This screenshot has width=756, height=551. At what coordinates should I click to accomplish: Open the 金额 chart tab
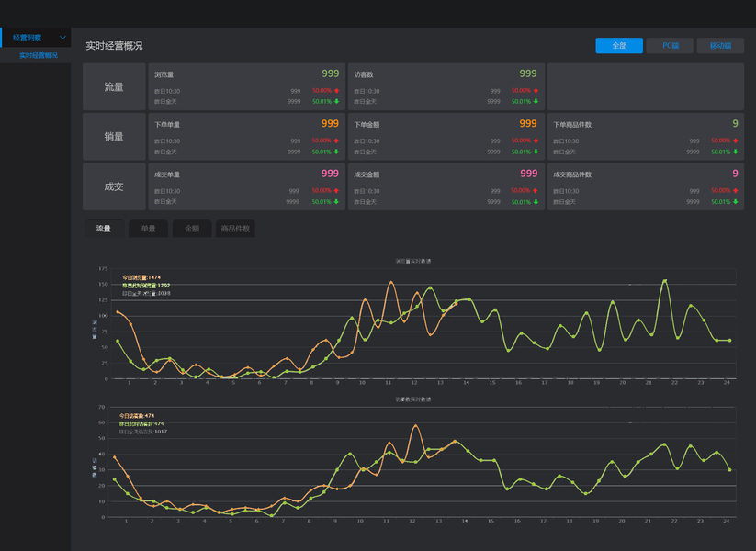click(x=192, y=229)
